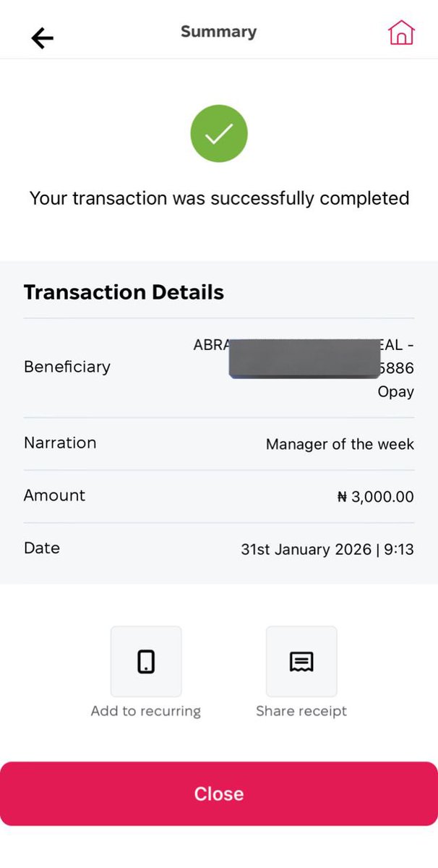
Task: Tap the Transaction Details heading
Action: pyautogui.click(x=124, y=292)
